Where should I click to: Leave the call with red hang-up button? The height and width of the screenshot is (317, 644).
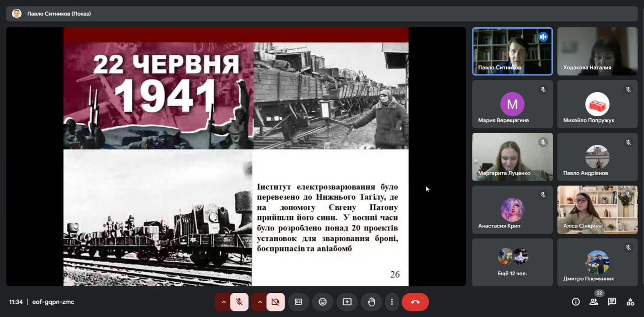pyautogui.click(x=415, y=302)
